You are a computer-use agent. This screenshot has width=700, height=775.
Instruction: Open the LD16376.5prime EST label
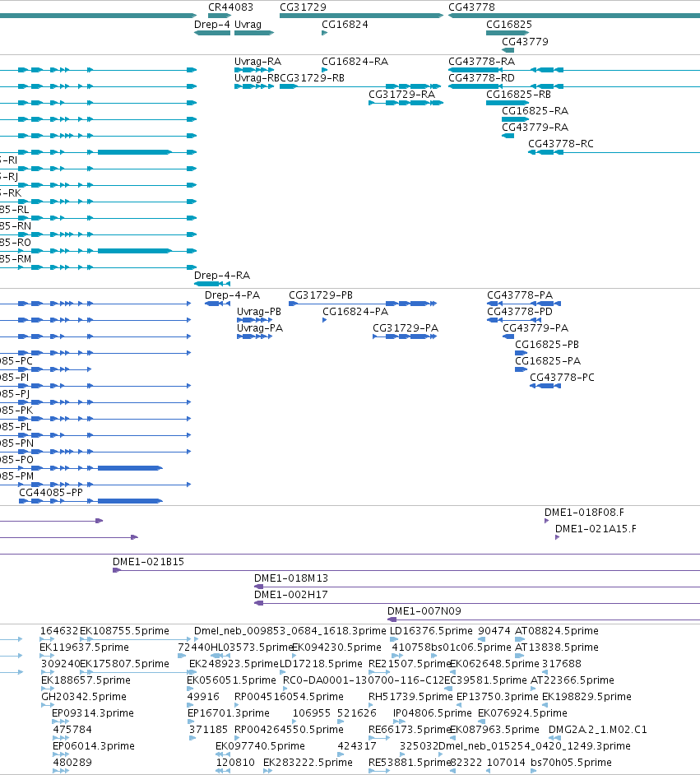coord(431,631)
